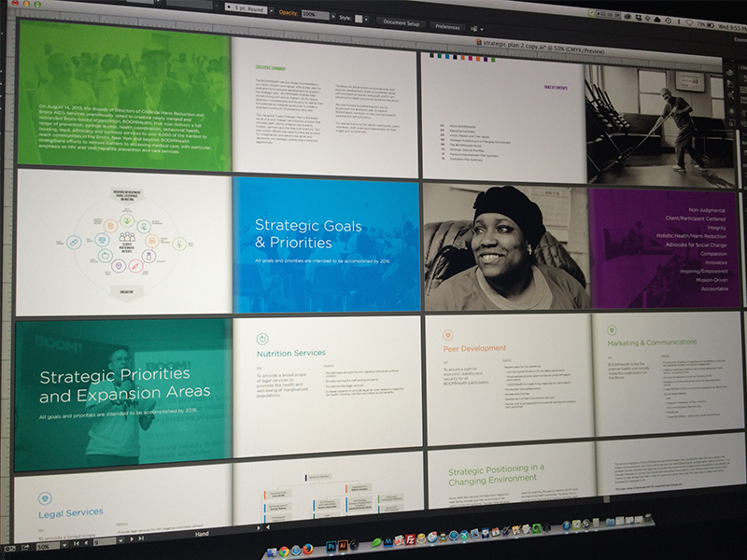The height and width of the screenshot is (560, 747).
Task: Click the Peer Development heading
Action: (474, 348)
